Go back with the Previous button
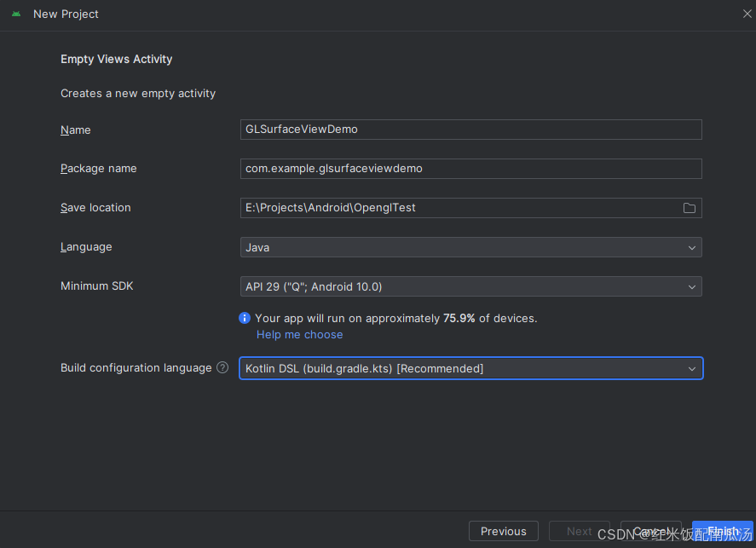756x548 pixels. [x=503, y=531]
